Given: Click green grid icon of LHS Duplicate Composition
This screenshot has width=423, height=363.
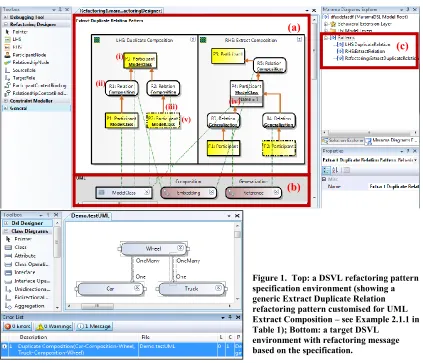Looking at the screenshot, I should pos(97,40).
